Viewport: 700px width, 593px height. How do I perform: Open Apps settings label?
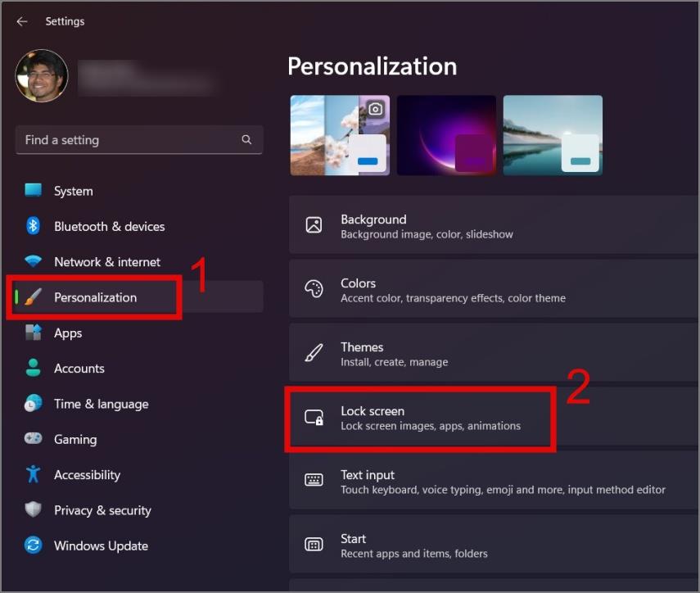click(x=68, y=333)
